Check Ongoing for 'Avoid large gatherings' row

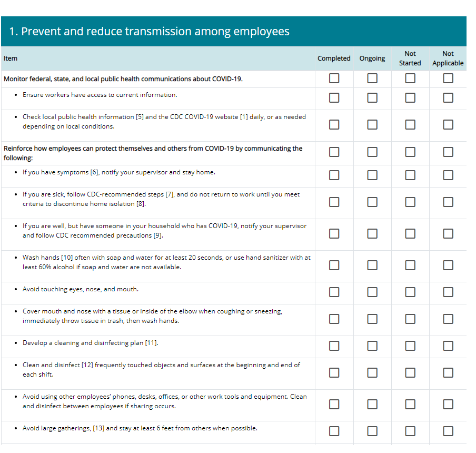click(372, 431)
